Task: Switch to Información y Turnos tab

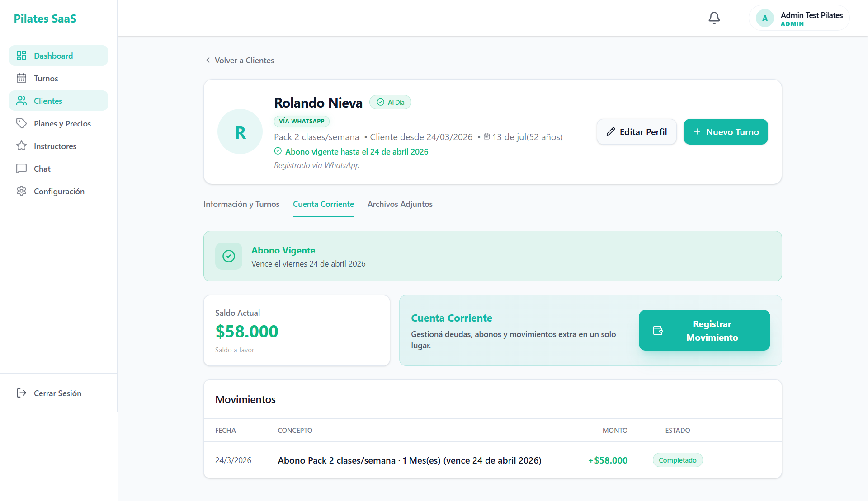Action: point(241,204)
